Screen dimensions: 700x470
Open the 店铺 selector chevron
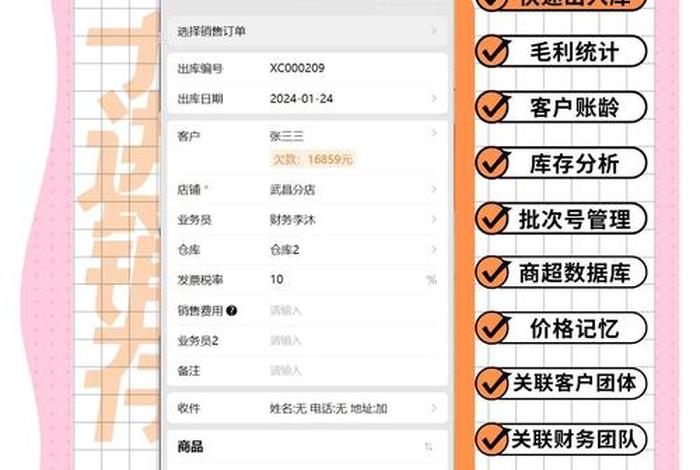pos(433,189)
